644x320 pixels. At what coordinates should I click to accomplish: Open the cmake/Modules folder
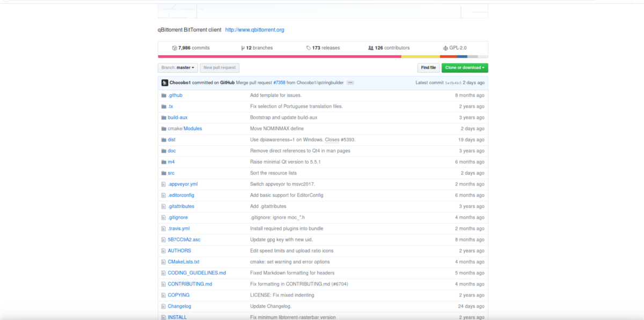tap(185, 129)
